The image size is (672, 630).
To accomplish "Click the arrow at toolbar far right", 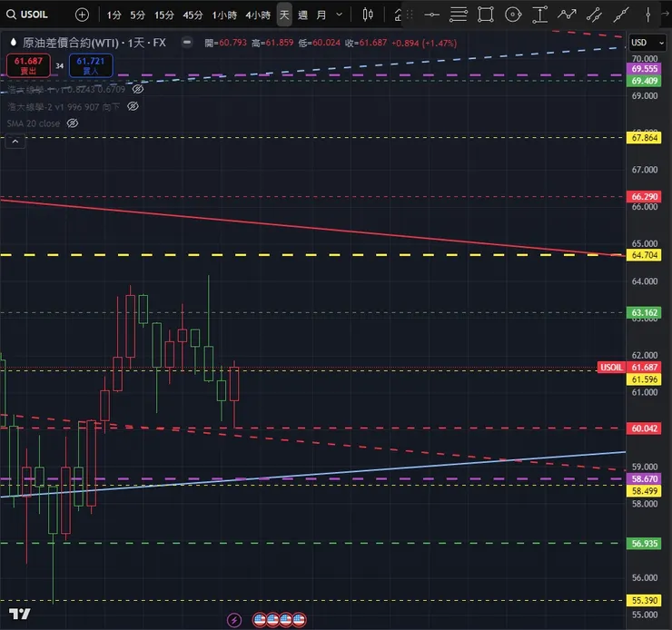I will 667,15.
